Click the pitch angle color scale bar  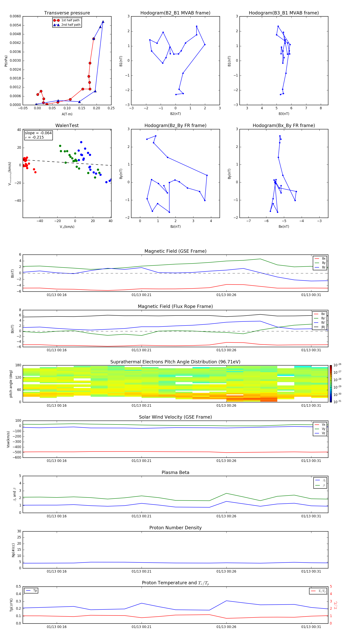click(x=331, y=384)
